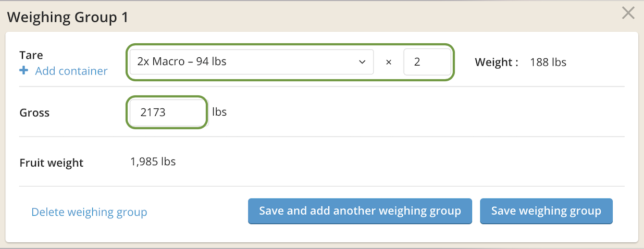Screen dimensions: 644x249
Task: Click the Macro container name in the dropdown
Action: coord(167,61)
